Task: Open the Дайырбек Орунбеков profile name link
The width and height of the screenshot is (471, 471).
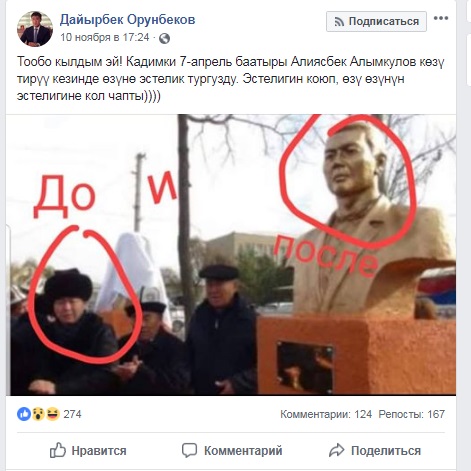Action: pyautogui.click(x=127, y=20)
